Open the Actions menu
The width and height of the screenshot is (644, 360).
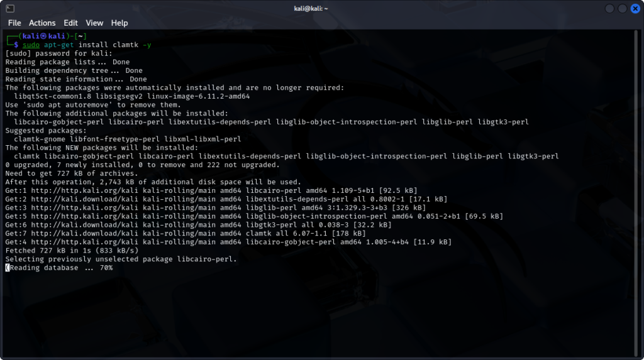tap(42, 23)
